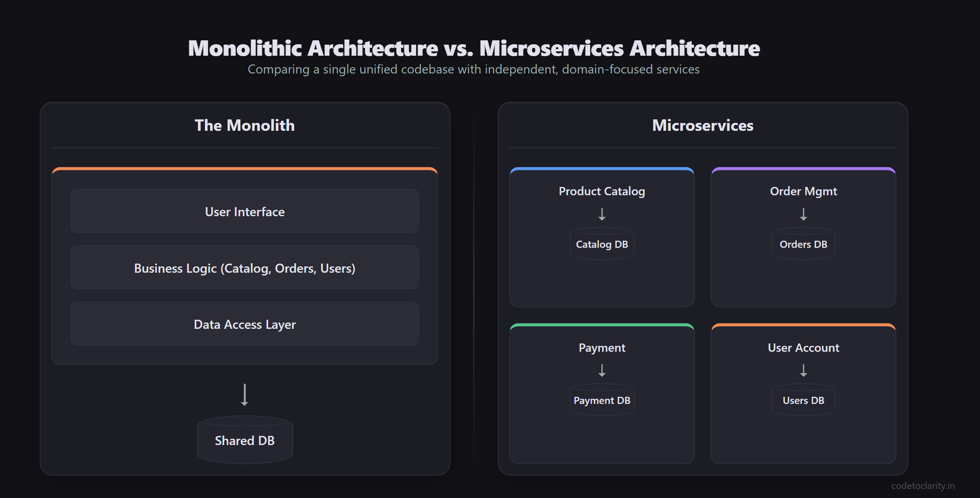Select the Payment service label
This screenshot has width=980, height=498.
pyautogui.click(x=602, y=348)
